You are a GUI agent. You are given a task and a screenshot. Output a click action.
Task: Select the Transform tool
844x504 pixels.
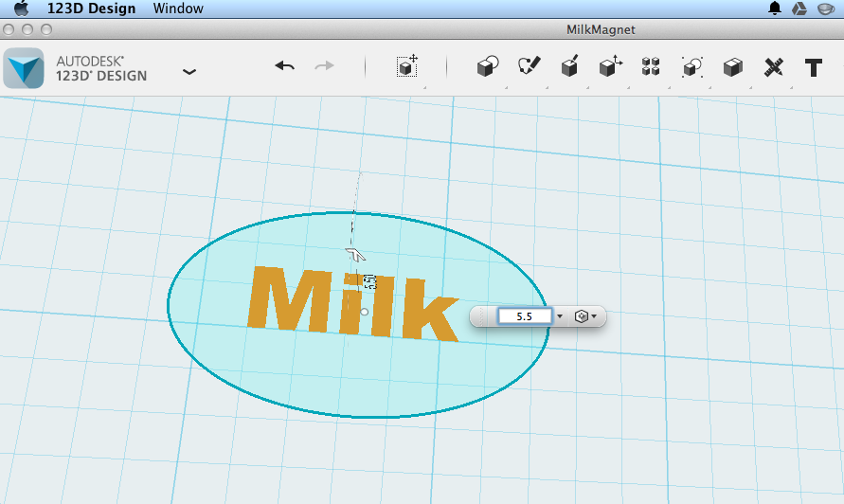coord(407,65)
